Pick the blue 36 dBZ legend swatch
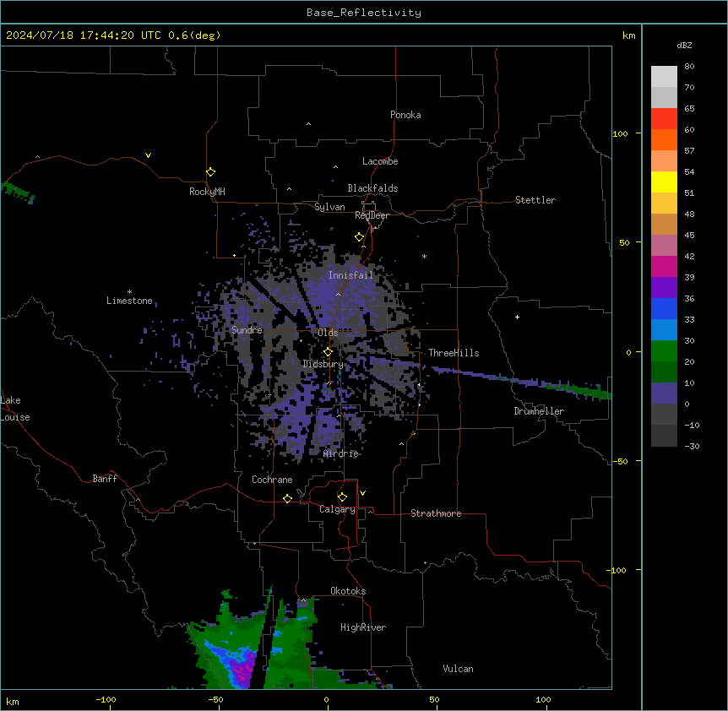Screen dimensions: 728x711 [x=664, y=308]
